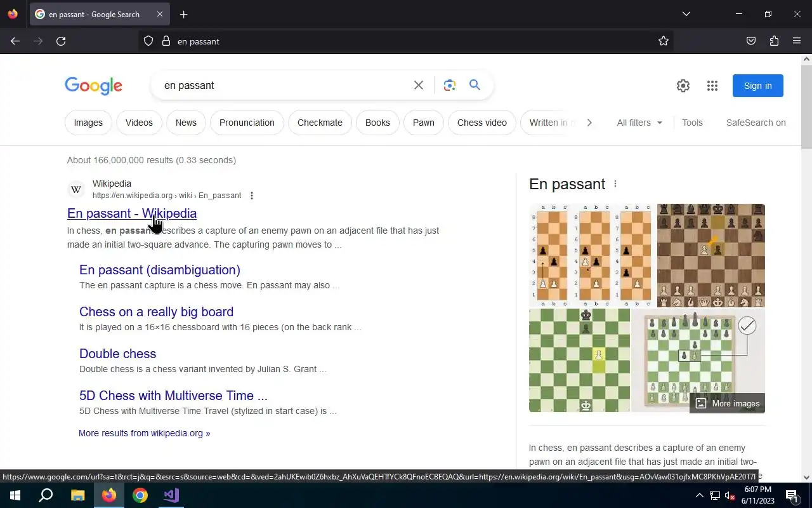View site info via the padlock icon
The image size is (812, 508).
pos(166,41)
